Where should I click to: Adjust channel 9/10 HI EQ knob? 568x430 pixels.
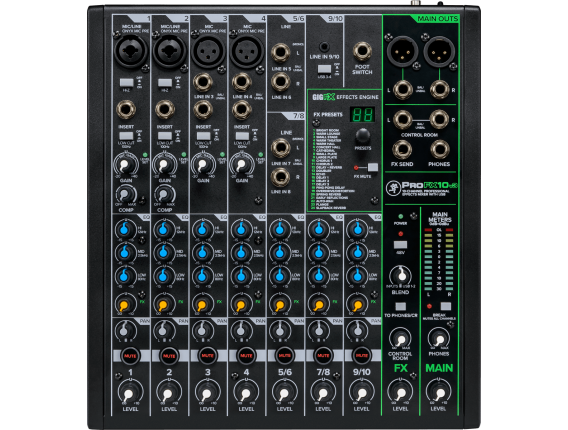click(x=357, y=229)
